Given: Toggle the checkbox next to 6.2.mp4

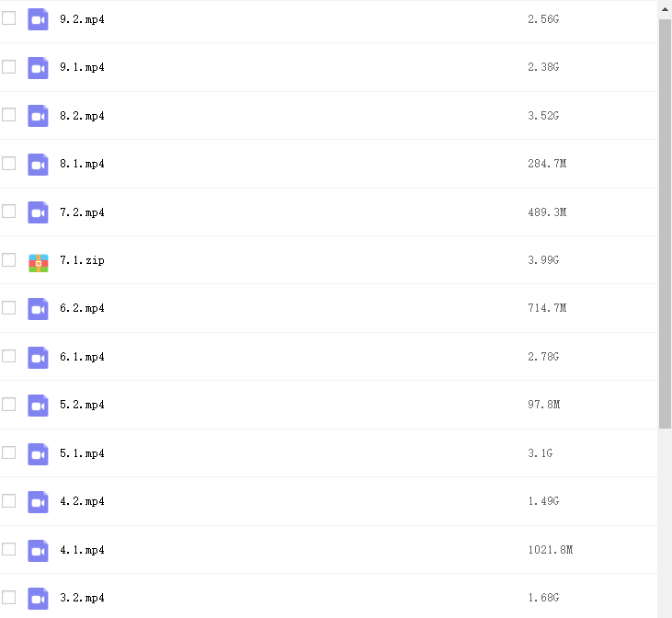Looking at the screenshot, I should 9,308.
